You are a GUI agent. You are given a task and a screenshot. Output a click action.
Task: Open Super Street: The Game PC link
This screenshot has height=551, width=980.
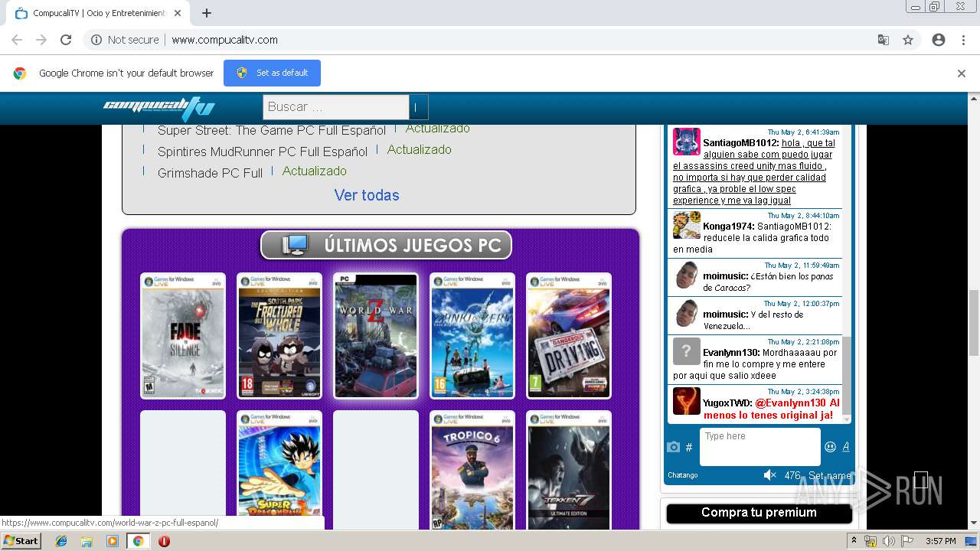pyautogui.click(x=272, y=130)
